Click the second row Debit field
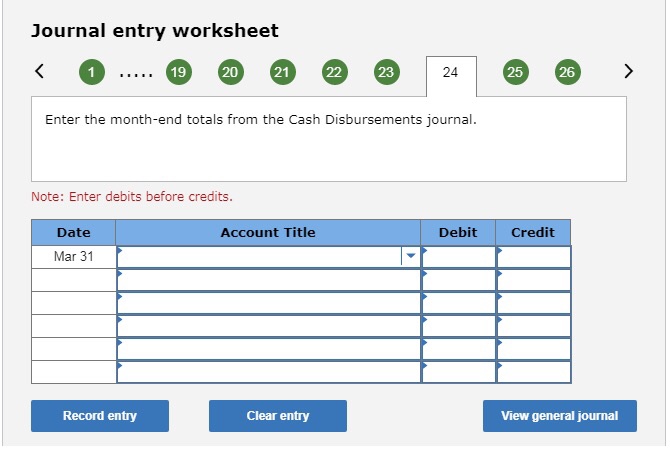This screenshot has height=450, width=670. [458, 280]
